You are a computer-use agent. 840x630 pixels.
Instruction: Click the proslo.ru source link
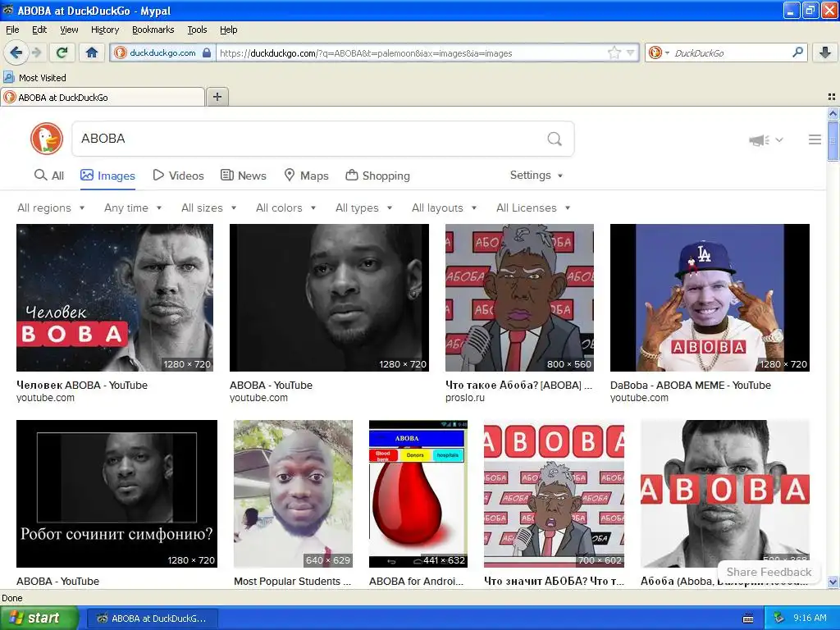(x=465, y=398)
